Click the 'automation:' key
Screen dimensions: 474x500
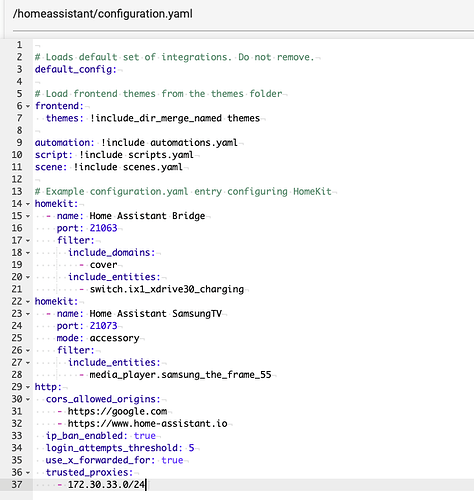pyautogui.click(x=65, y=143)
